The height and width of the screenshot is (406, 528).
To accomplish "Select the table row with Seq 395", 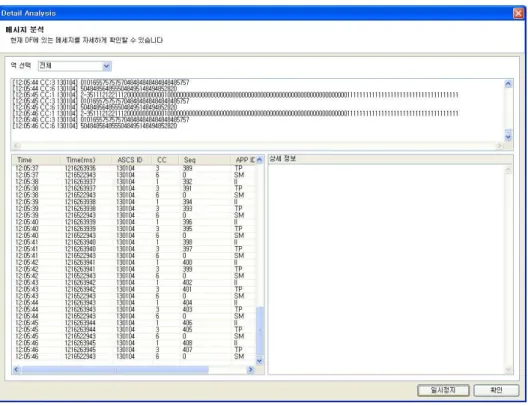I will point(134,229).
